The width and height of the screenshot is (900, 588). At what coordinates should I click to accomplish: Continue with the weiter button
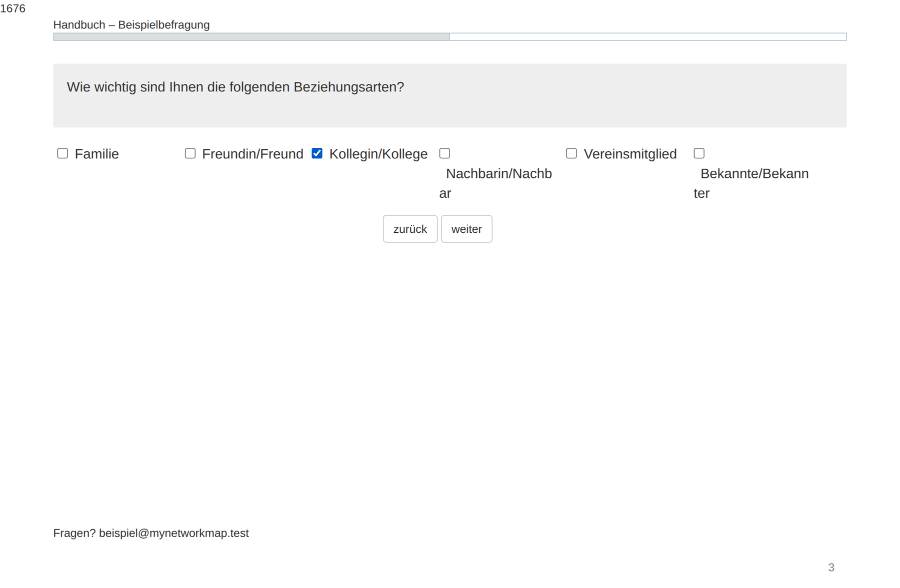click(466, 229)
